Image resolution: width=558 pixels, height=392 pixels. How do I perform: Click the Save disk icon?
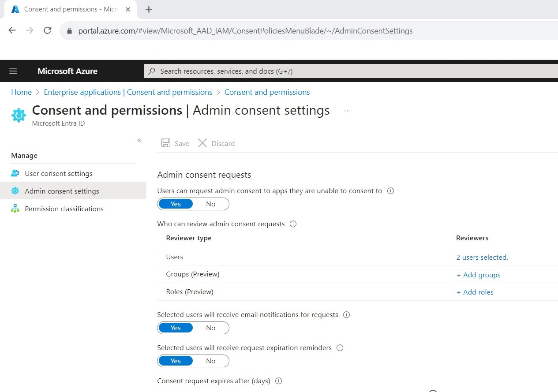(166, 143)
